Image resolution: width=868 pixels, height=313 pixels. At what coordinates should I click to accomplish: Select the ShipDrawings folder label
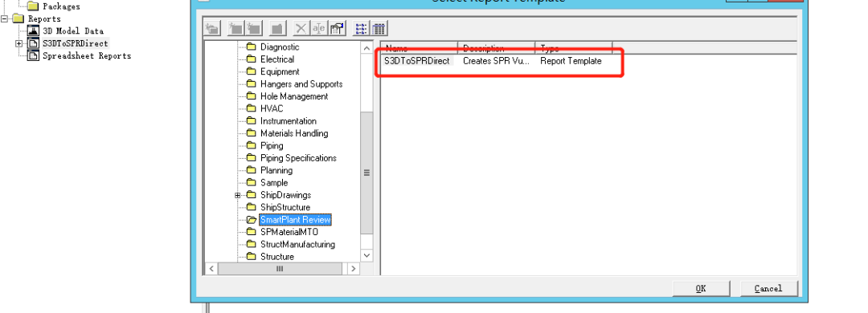tap(285, 195)
